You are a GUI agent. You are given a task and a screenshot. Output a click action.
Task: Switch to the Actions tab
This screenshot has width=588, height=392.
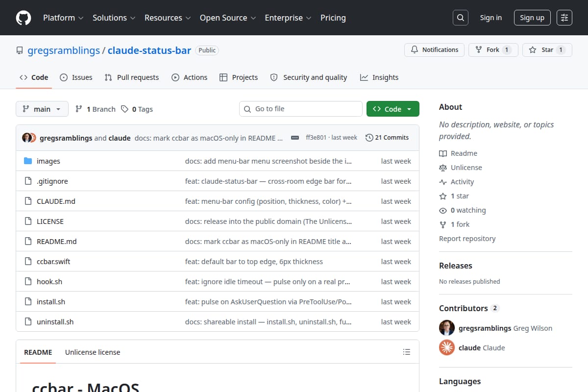tap(189, 77)
